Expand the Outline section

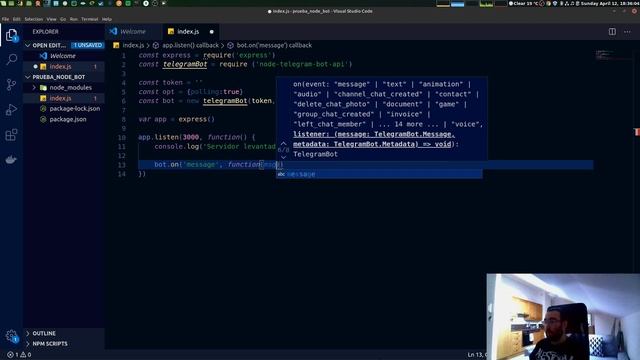click(x=44, y=333)
